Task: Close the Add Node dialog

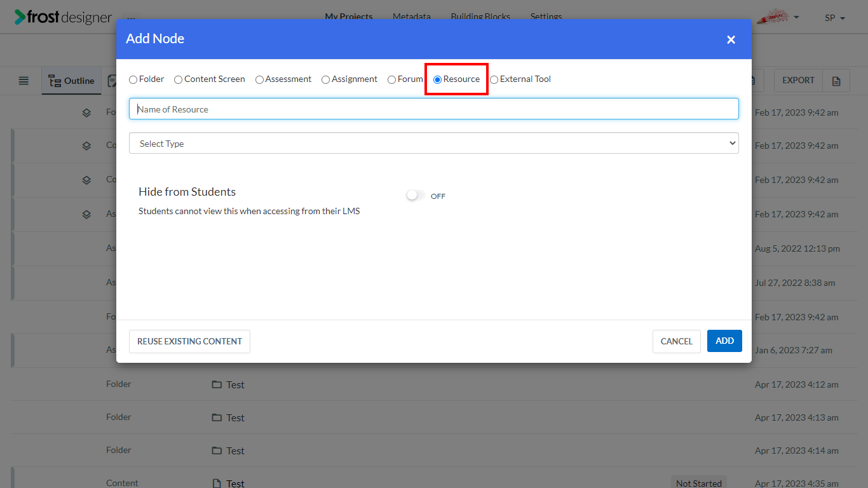Action: tap(731, 39)
